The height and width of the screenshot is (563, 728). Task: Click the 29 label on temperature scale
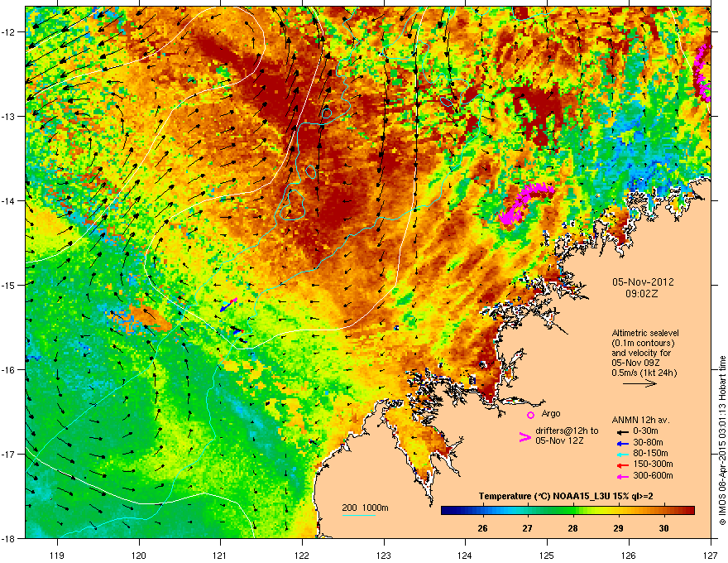tap(619, 528)
